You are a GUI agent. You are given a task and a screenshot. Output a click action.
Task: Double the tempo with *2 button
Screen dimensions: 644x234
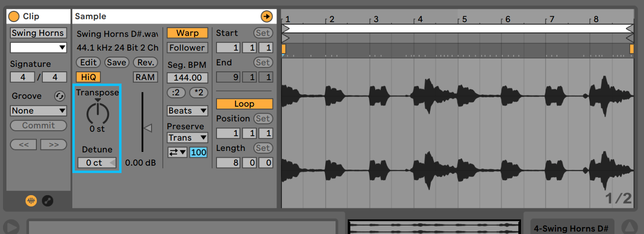[x=199, y=92]
